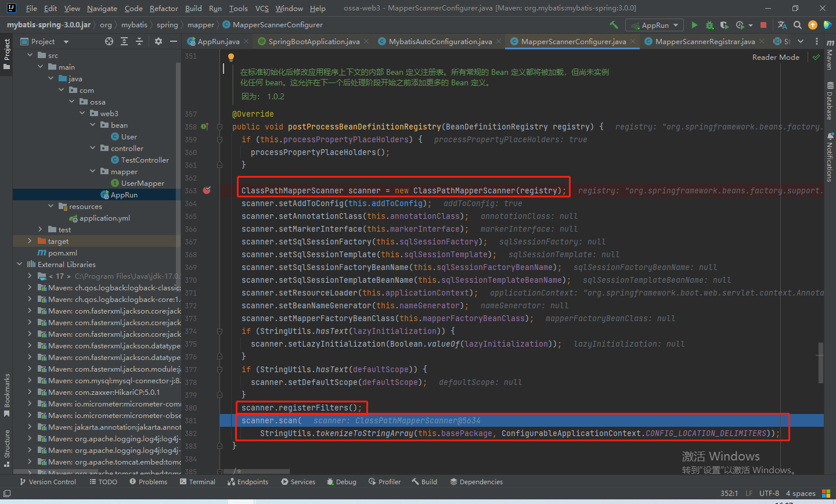This screenshot has height=504, width=836.
Task: Click the green inspections checkmark
Action: [x=816, y=57]
